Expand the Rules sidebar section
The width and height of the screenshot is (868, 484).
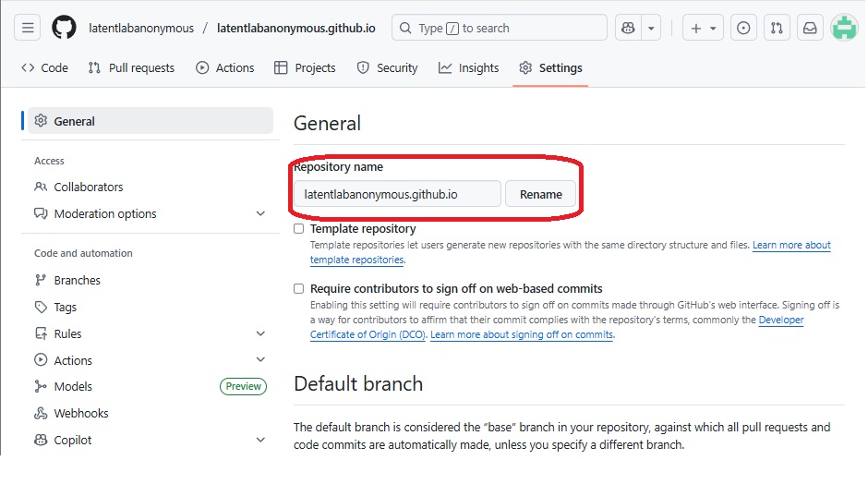260,333
